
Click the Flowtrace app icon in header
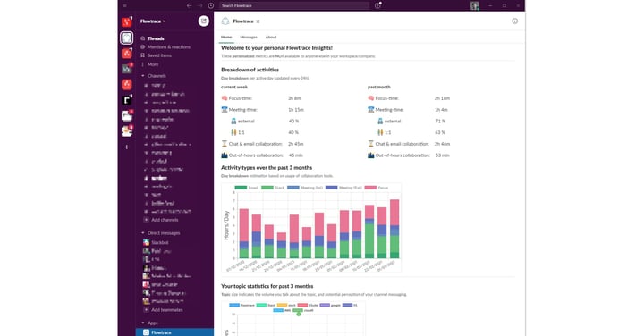225,21
